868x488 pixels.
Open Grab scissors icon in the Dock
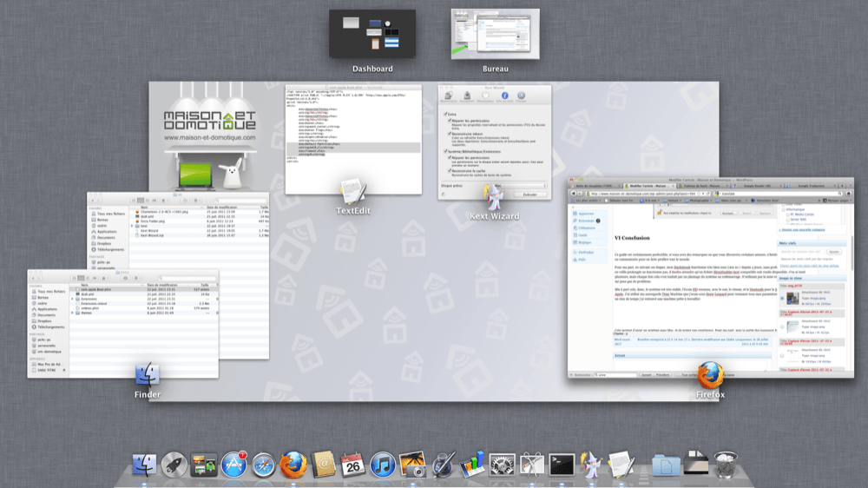tap(532, 465)
